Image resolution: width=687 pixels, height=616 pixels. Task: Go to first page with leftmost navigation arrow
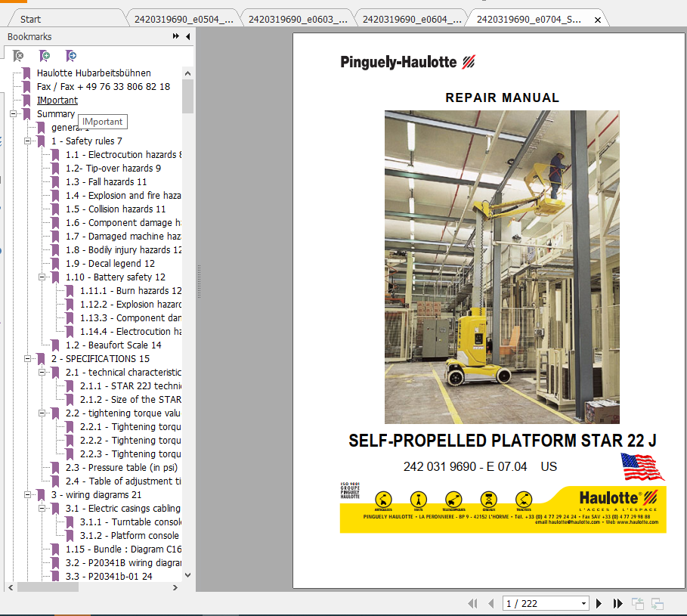tap(473, 603)
